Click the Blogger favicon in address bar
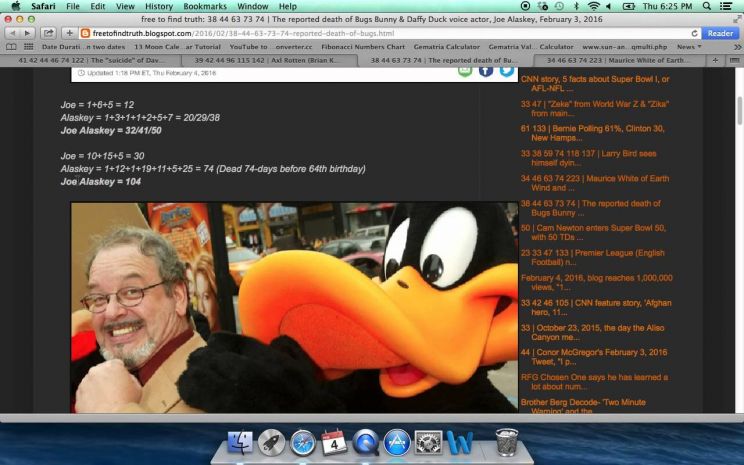 (85, 33)
